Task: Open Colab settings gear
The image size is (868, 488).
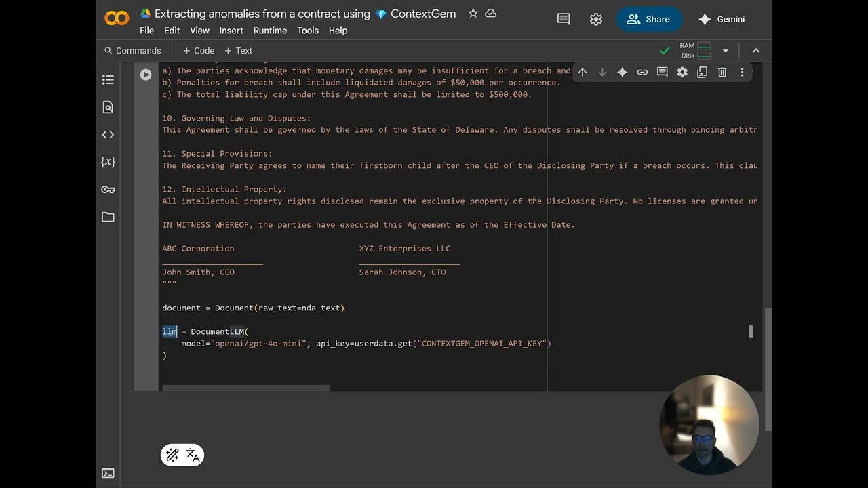Action: [x=596, y=19]
